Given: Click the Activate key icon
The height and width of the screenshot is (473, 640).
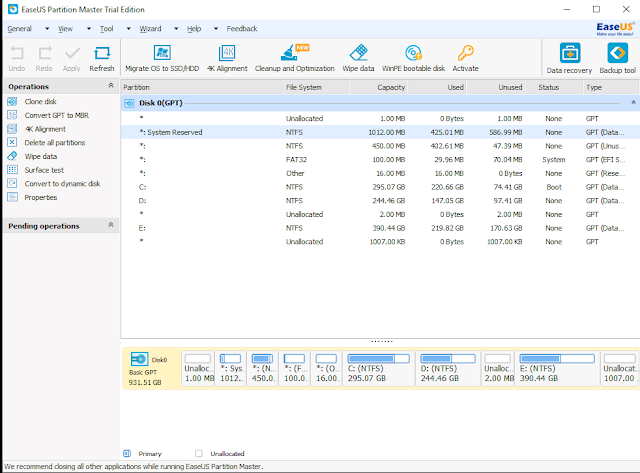Looking at the screenshot, I should (465, 53).
